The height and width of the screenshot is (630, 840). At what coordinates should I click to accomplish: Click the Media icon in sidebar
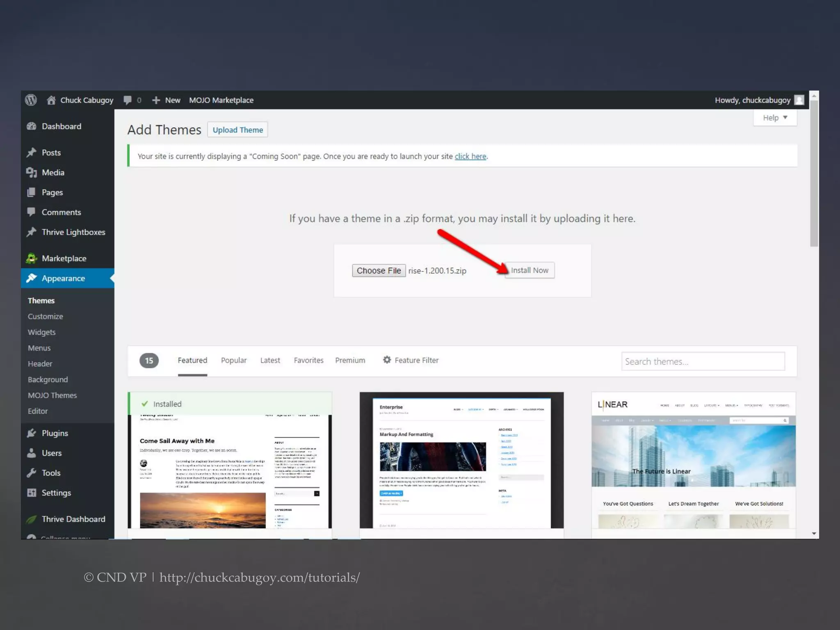pos(32,172)
